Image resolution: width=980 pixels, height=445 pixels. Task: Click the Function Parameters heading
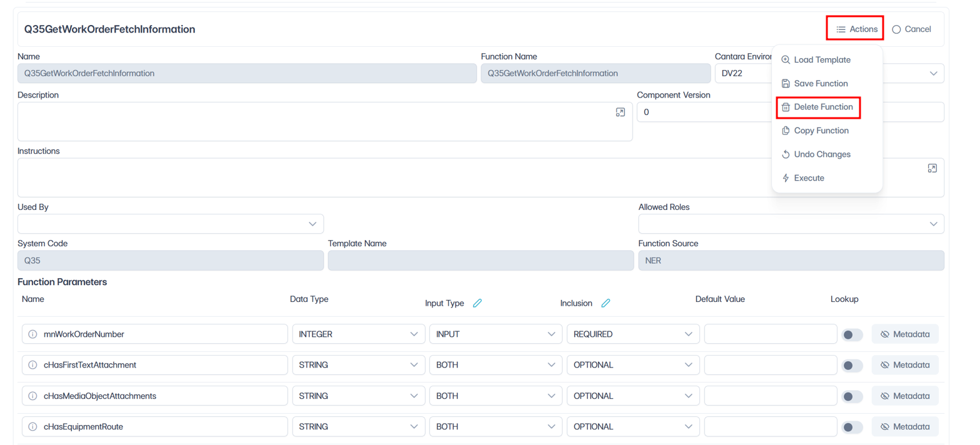tap(62, 282)
